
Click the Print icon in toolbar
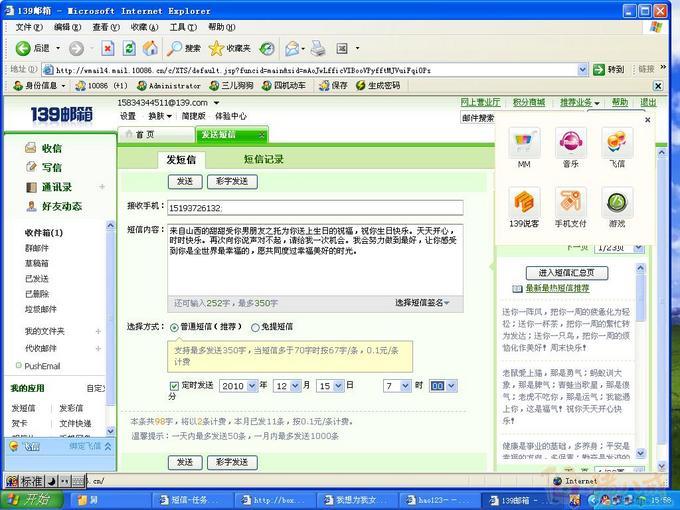pyautogui.click(x=318, y=48)
